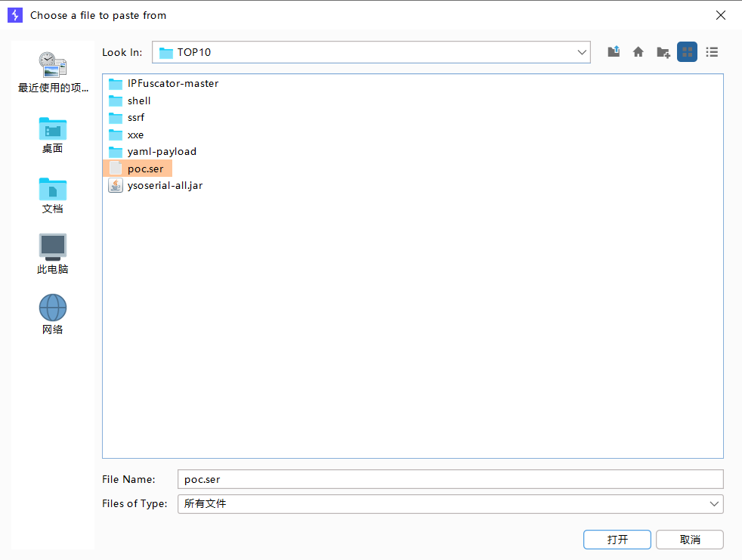
Task: Select the yaml-payload folder
Action: (162, 151)
